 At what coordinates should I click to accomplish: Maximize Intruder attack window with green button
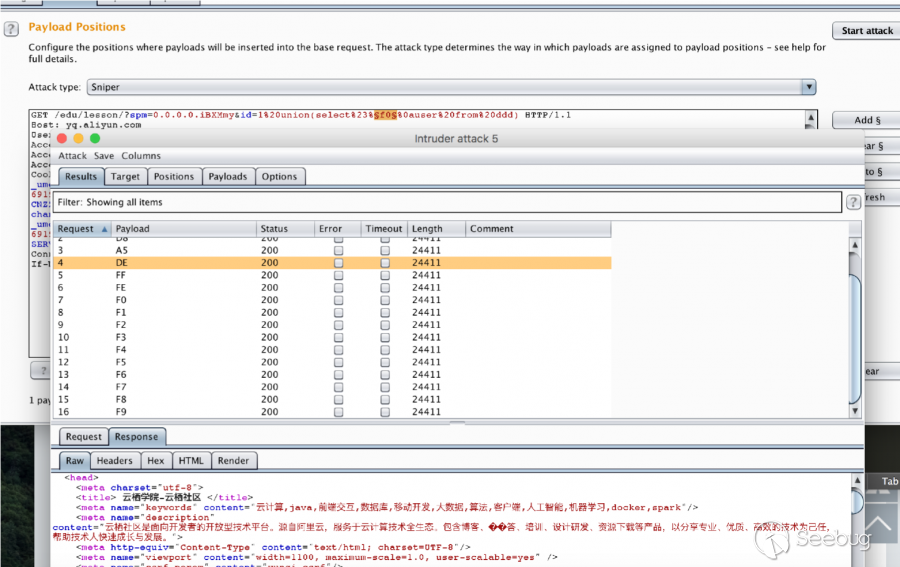coord(95,139)
